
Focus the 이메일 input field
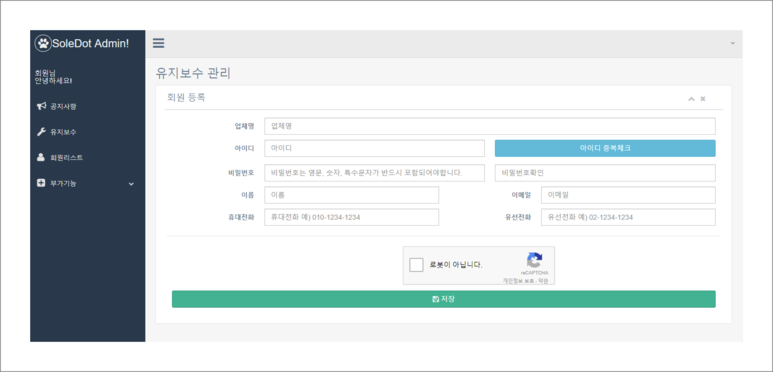coord(628,195)
